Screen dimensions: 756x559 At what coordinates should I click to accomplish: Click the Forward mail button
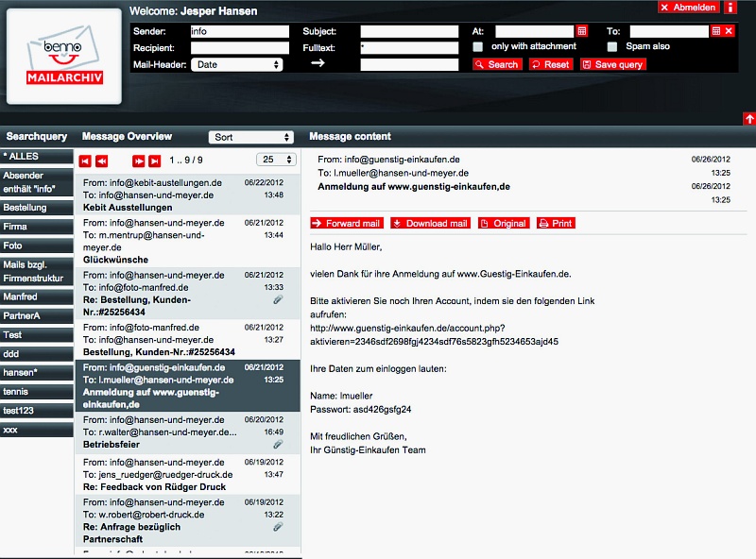tap(347, 223)
